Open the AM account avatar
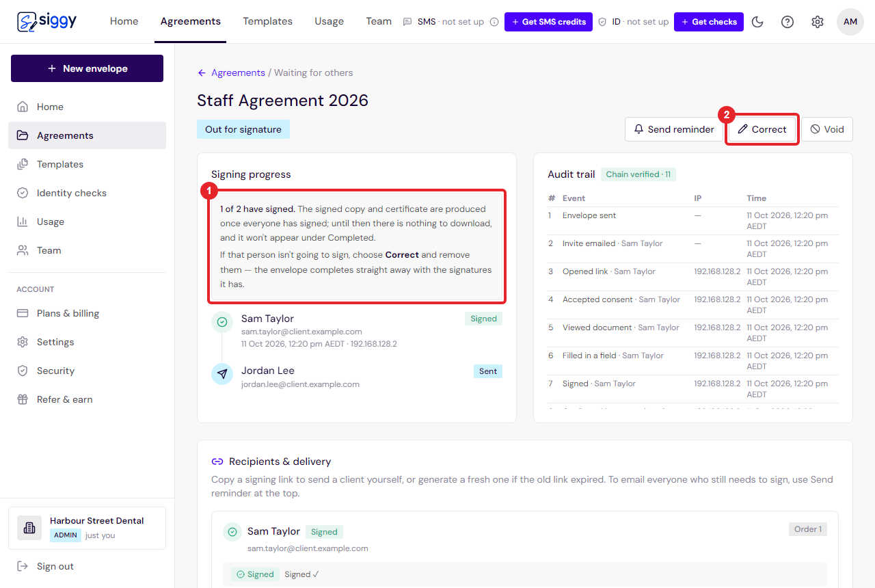Viewport: 875px width, 588px height. (850, 22)
